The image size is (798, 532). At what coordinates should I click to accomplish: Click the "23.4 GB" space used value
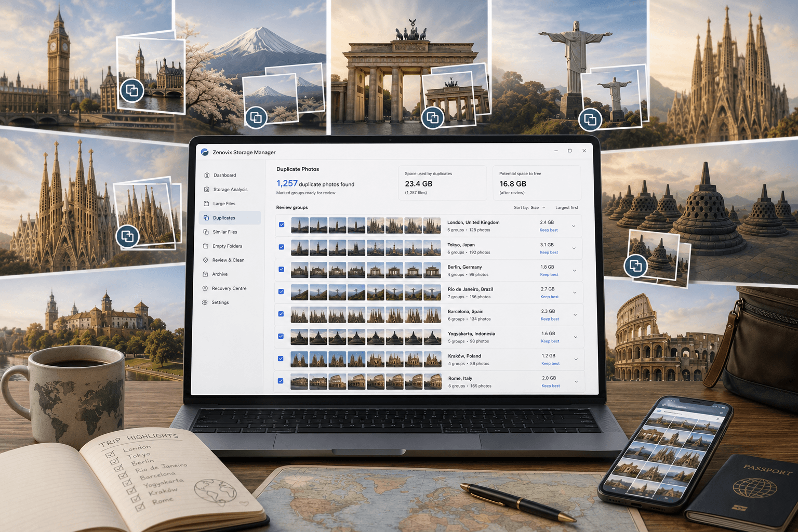tap(419, 184)
